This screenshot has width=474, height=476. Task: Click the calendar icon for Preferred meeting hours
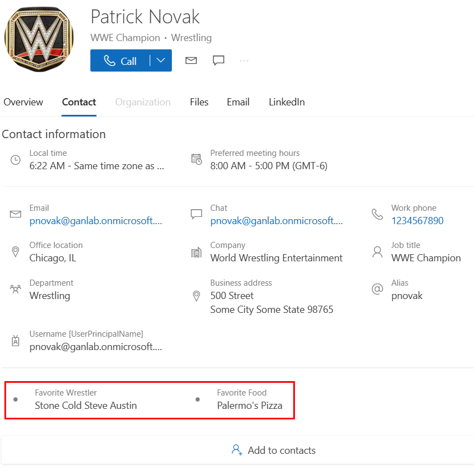(x=196, y=159)
